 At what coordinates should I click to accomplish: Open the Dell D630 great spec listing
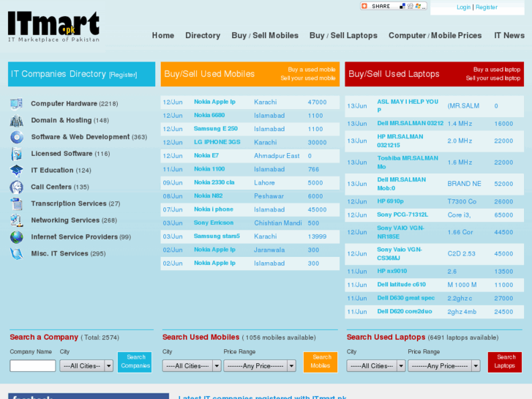(406, 298)
